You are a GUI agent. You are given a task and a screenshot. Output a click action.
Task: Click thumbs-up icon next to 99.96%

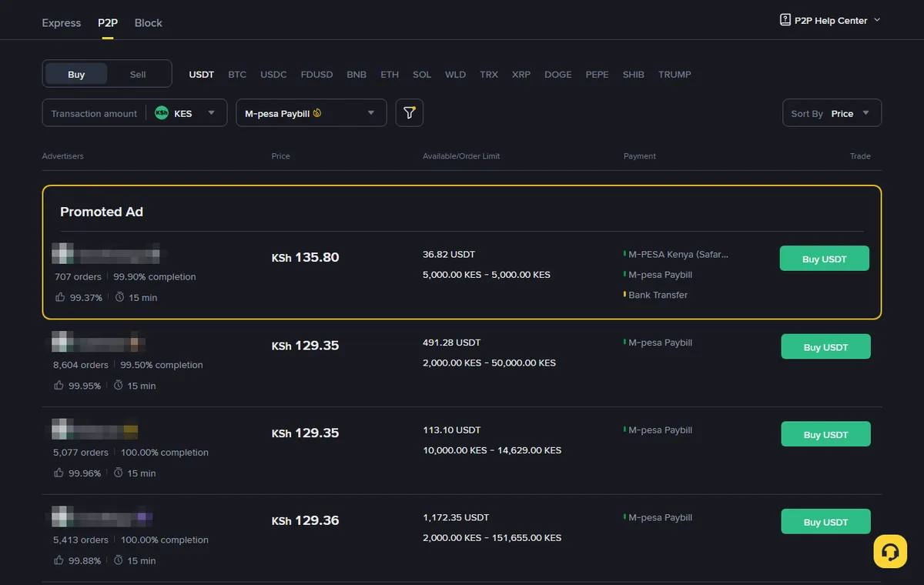tap(59, 473)
